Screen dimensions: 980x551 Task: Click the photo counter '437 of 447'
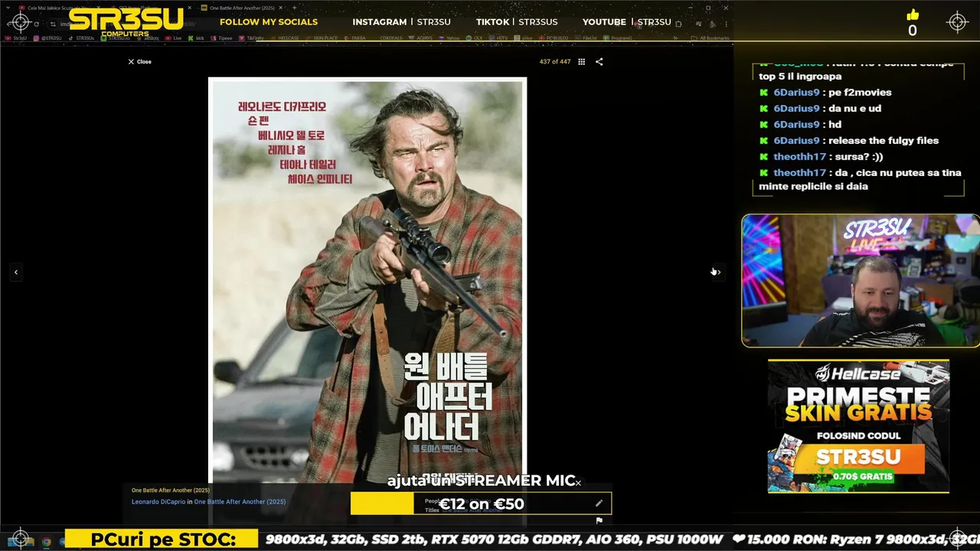coord(555,62)
